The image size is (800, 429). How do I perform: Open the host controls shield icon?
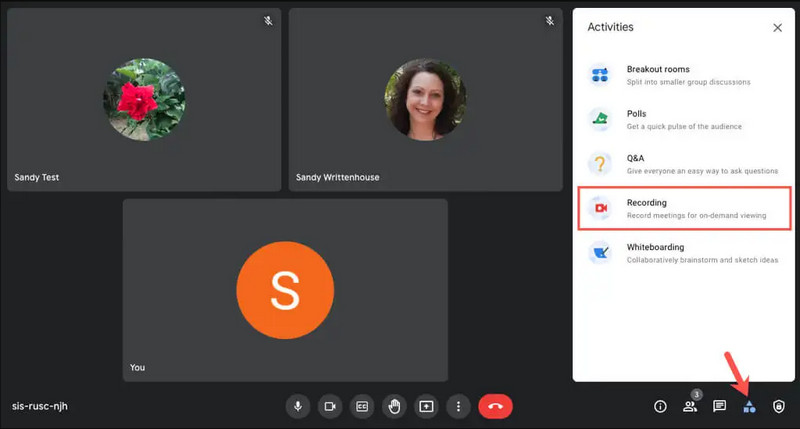[x=779, y=406]
